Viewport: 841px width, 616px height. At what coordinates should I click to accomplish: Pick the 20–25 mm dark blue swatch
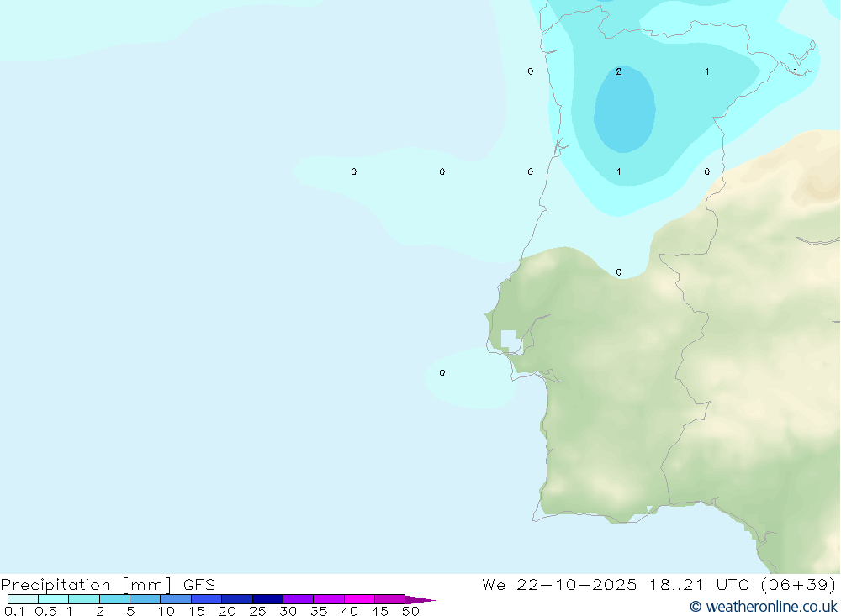coord(237,599)
